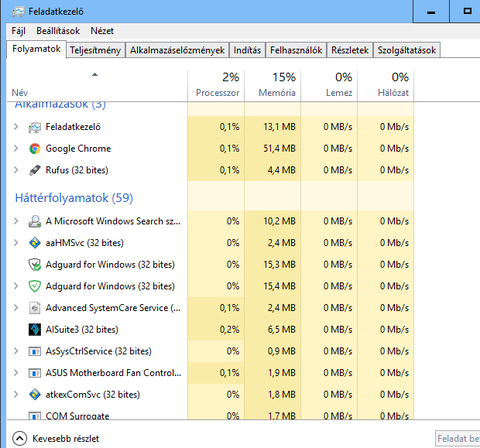Click the AsSysCtrlService icon
The image size is (480, 448).
35,351
